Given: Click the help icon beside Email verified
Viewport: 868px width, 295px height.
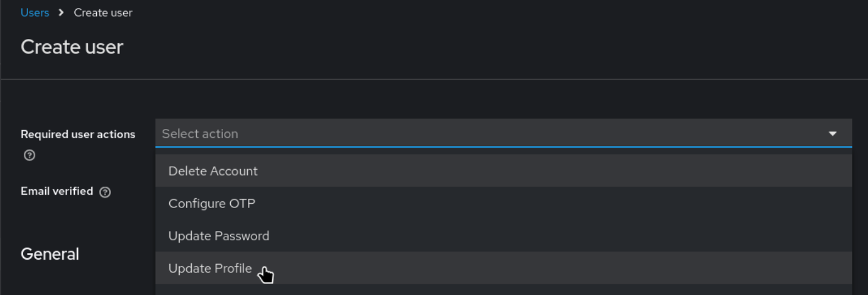Looking at the screenshot, I should (105, 192).
